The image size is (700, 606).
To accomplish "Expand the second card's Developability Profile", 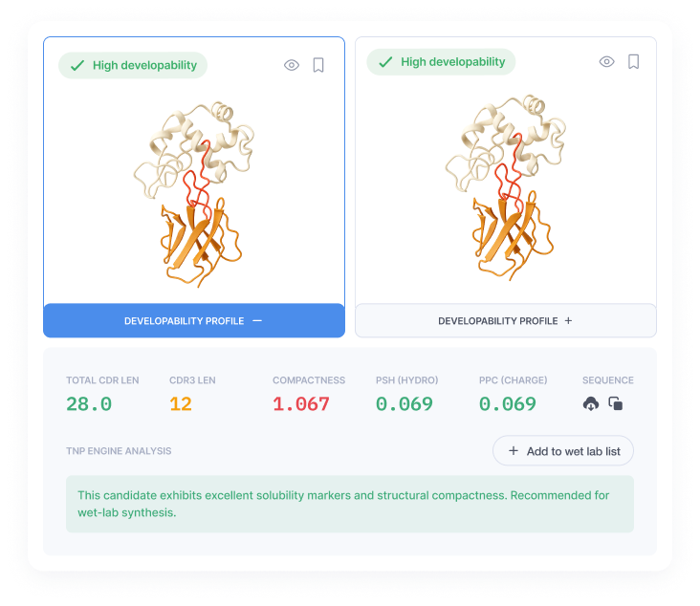I will [x=505, y=321].
